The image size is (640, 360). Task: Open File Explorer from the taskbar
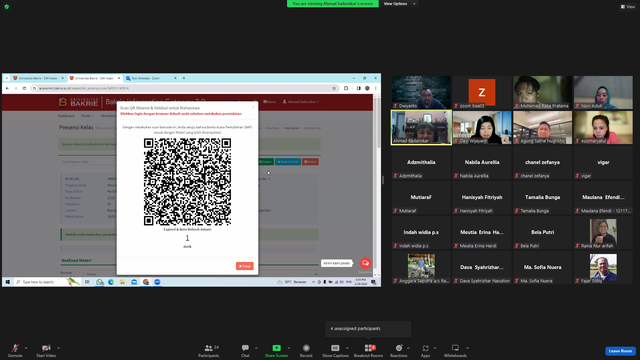(122, 282)
